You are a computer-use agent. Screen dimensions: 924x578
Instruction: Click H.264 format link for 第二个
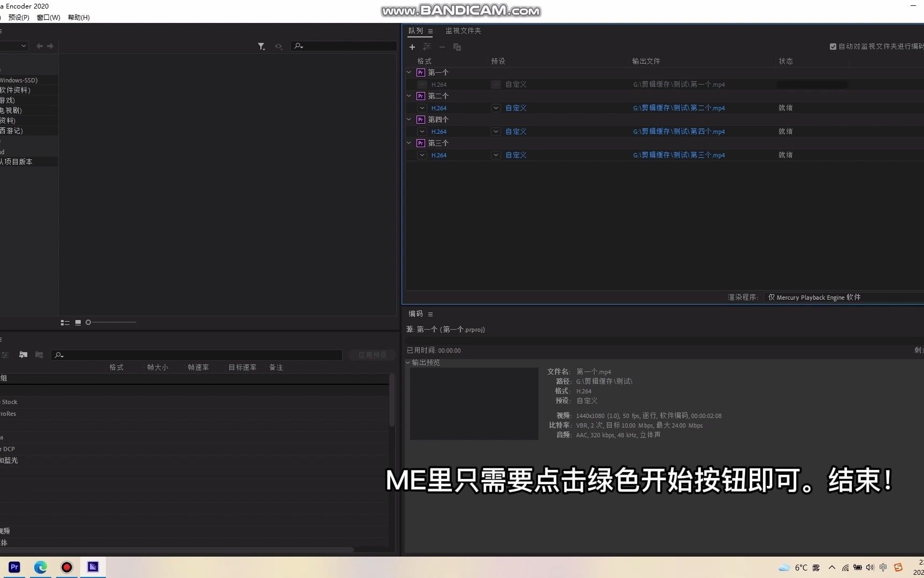pos(439,108)
